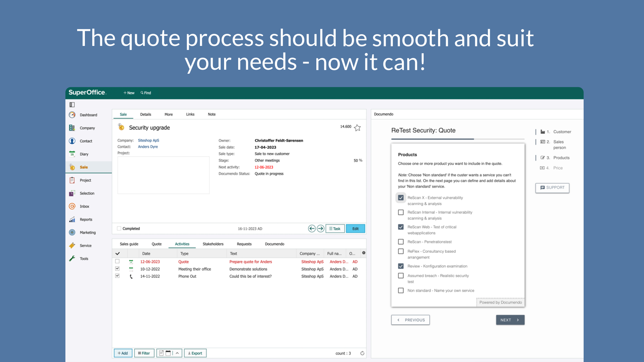Click the Edit button
The width and height of the screenshot is (644, 362).
pyautogui.click(x=356, y=229)
